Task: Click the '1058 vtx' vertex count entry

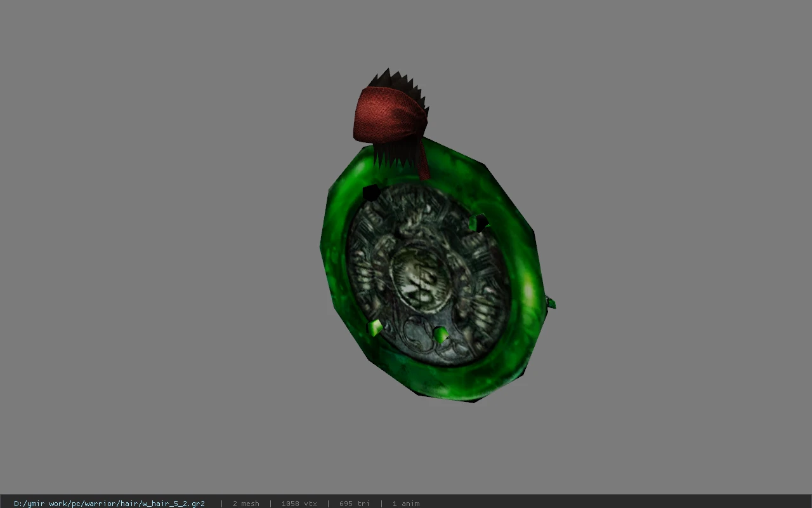Action: point(299,504)
